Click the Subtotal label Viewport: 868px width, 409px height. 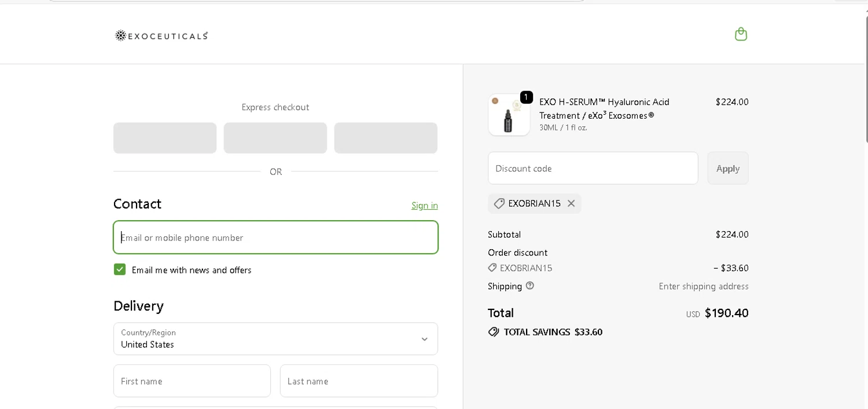[505, 234]
